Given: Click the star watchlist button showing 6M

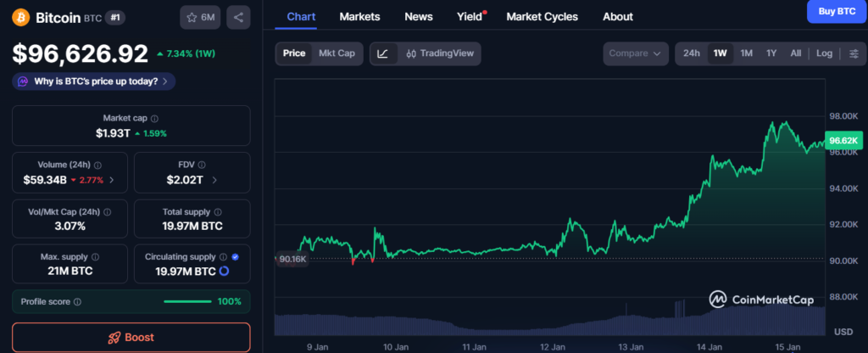Looking at the screenshot, I should point(200,17).
